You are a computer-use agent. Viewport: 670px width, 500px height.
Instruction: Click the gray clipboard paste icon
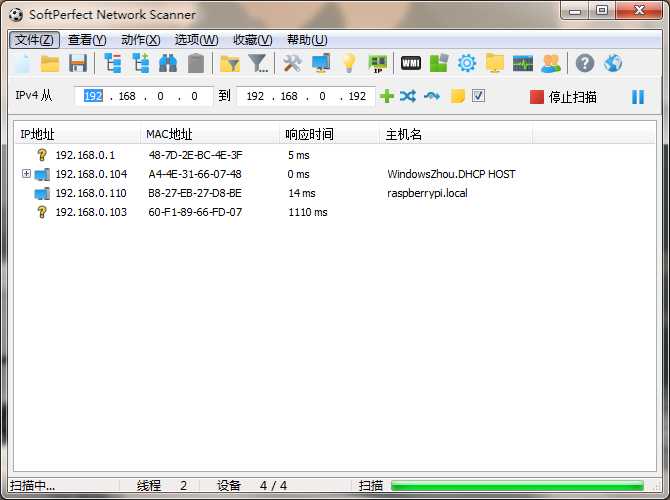point(196,64)
